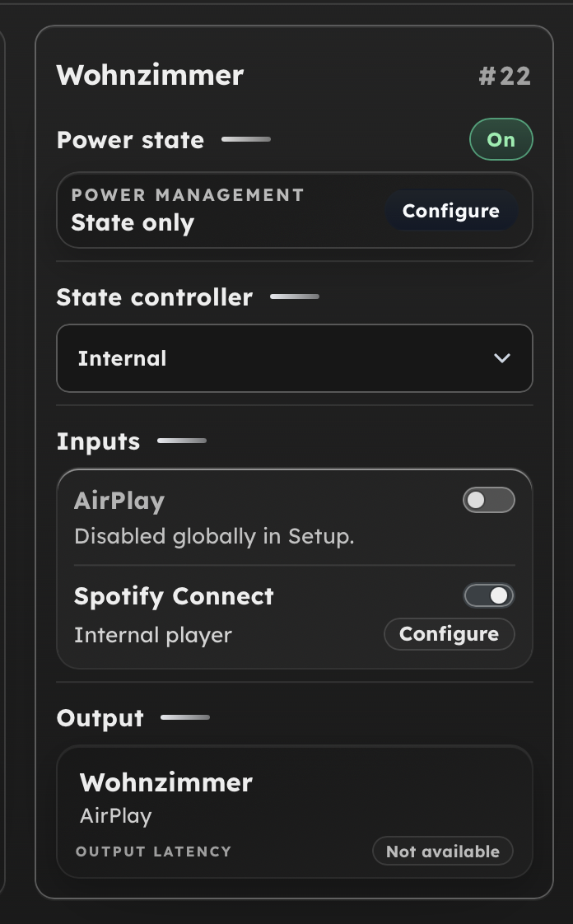Click the State only power management label
The height and width of the screenshot is (924, 573).
click(x=133, y=223)
